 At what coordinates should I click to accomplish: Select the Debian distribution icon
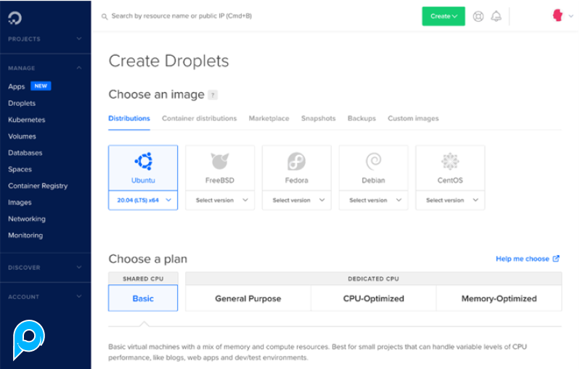pyautogui.click(x=373, y=162)
